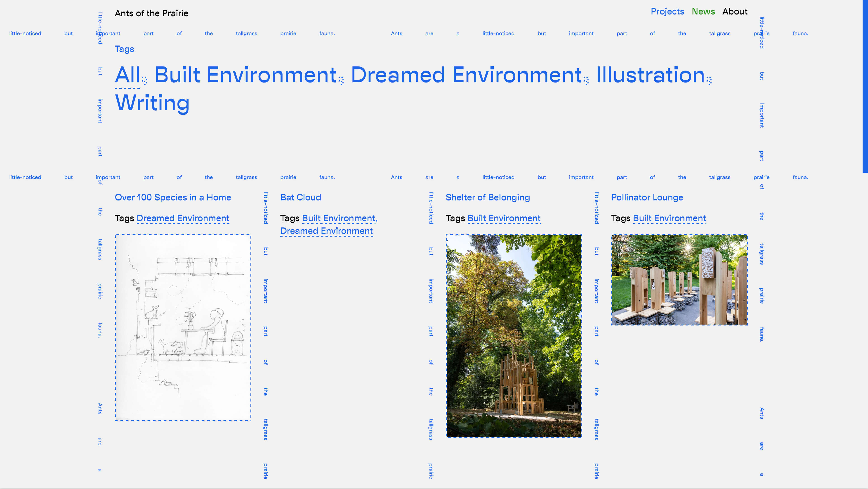Open the About page
The height and width of the screenshot is (489, 868).
pos(735,12)
